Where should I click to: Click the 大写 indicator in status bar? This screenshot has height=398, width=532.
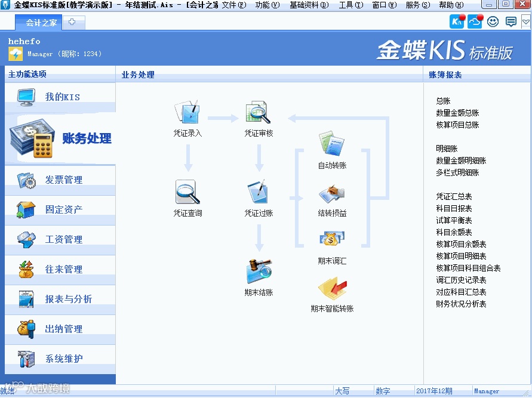[342, 391]
